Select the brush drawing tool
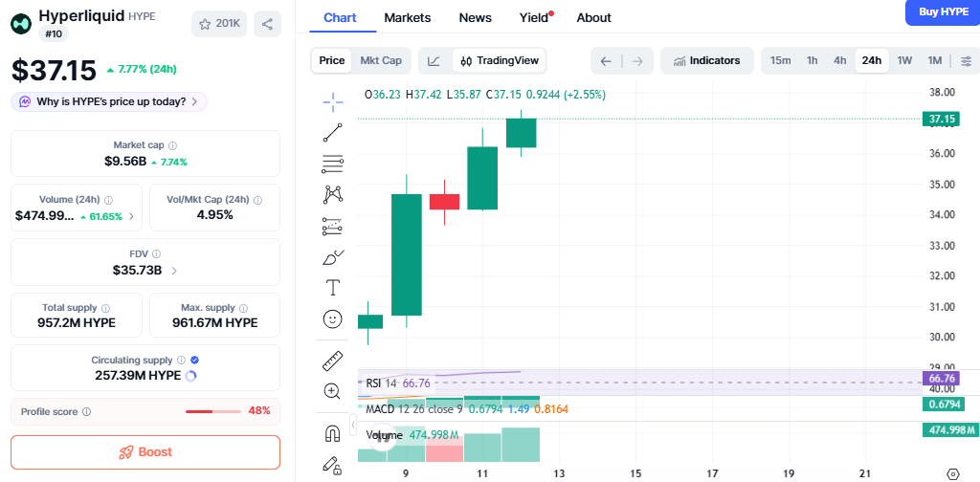Screen dimensions: 980x482 pyautogui.click(x=333, y=256)
